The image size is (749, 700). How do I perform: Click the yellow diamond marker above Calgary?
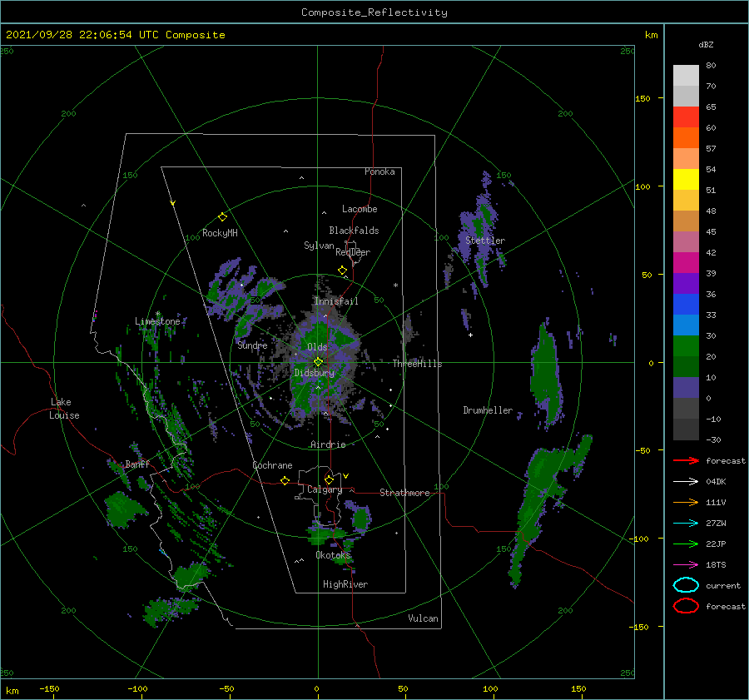pyautogui.click(x=329, y=479)
